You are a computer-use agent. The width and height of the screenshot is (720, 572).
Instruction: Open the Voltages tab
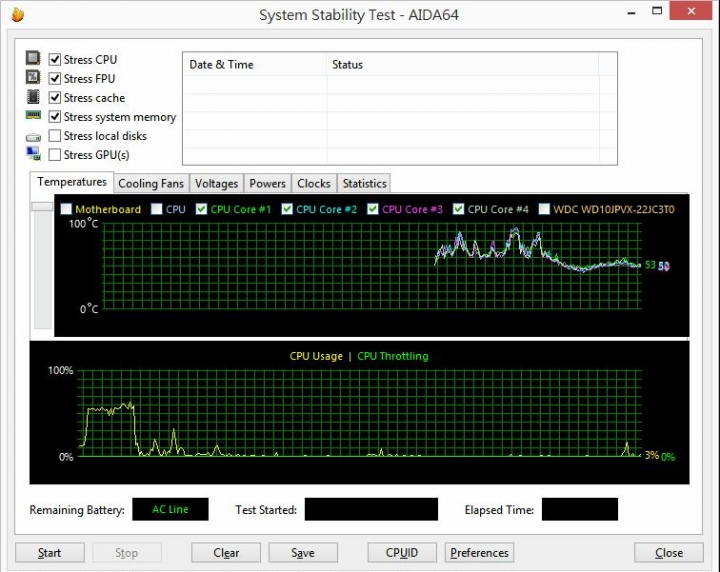click(216, 184)
